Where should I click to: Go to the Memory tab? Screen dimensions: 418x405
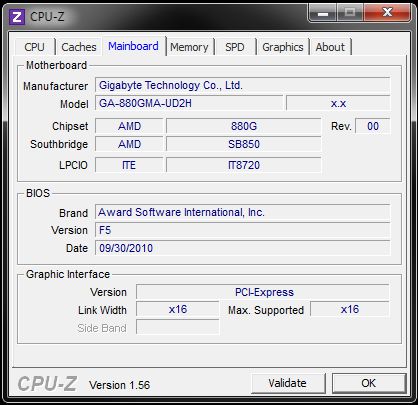(x=189, y=47)
